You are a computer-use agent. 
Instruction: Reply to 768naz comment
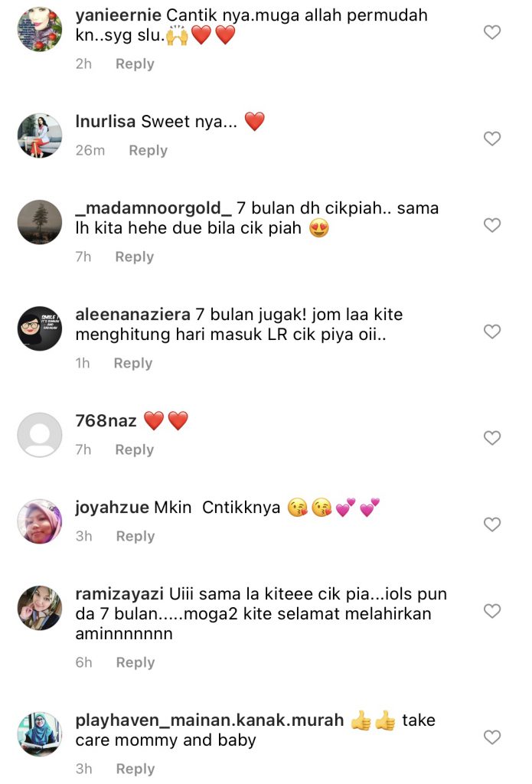(x=135, y=450)
